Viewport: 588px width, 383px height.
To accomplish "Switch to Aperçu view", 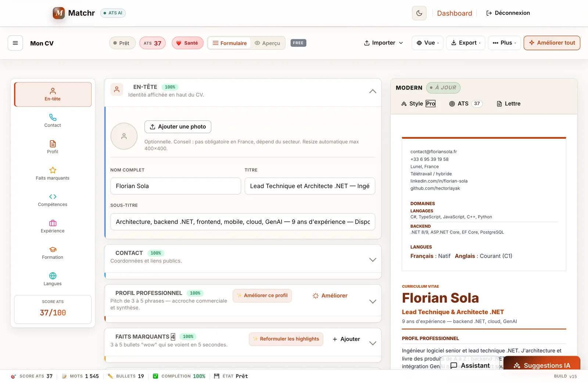I will (268, 43).
